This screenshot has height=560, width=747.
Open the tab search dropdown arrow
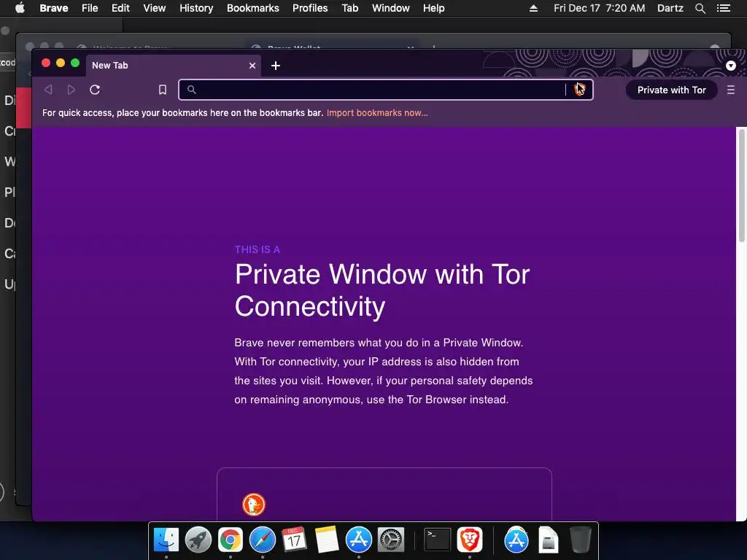point(731,66)
